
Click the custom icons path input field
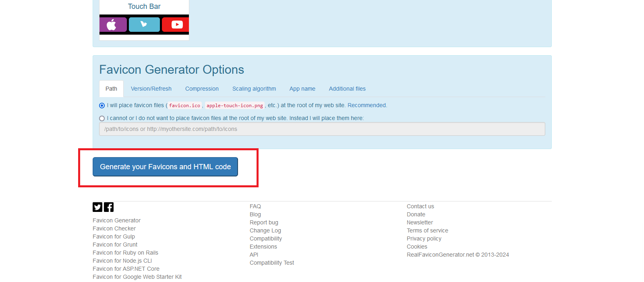point(322,129)
